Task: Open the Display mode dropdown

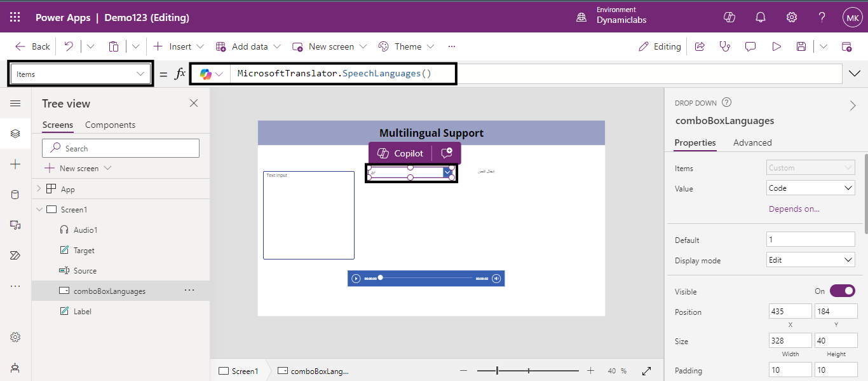Action: (x=810, y=260)
